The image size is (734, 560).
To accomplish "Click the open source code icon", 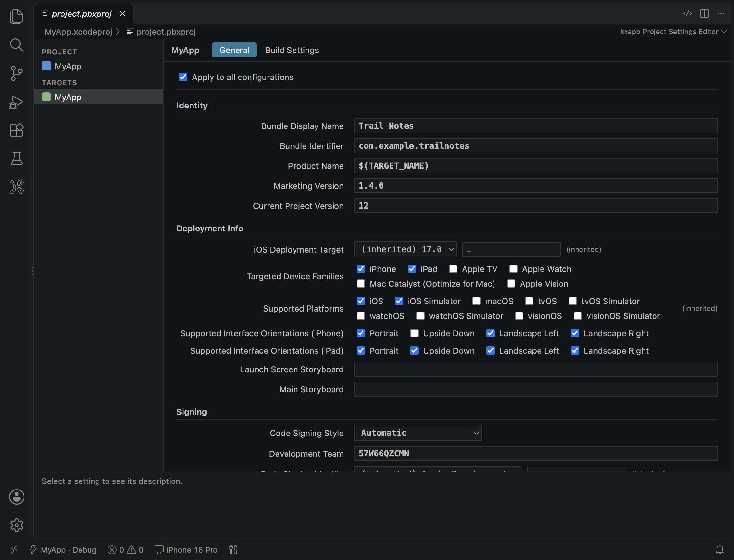I will click(x=687, y=14).
